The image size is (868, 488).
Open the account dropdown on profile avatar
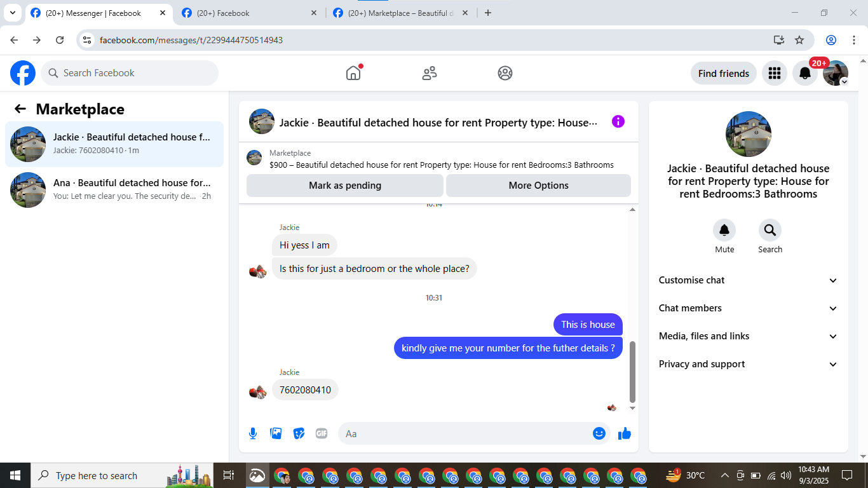click(836, 73)
